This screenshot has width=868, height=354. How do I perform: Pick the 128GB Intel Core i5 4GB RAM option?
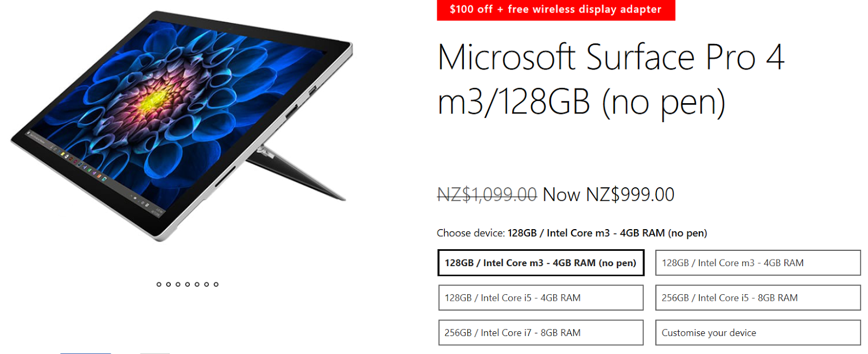[541, 298]
